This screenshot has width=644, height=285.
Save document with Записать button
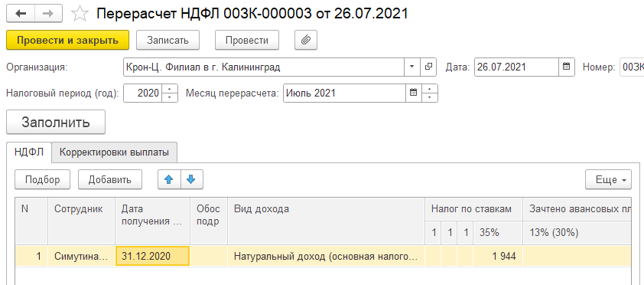pos(168,41)
